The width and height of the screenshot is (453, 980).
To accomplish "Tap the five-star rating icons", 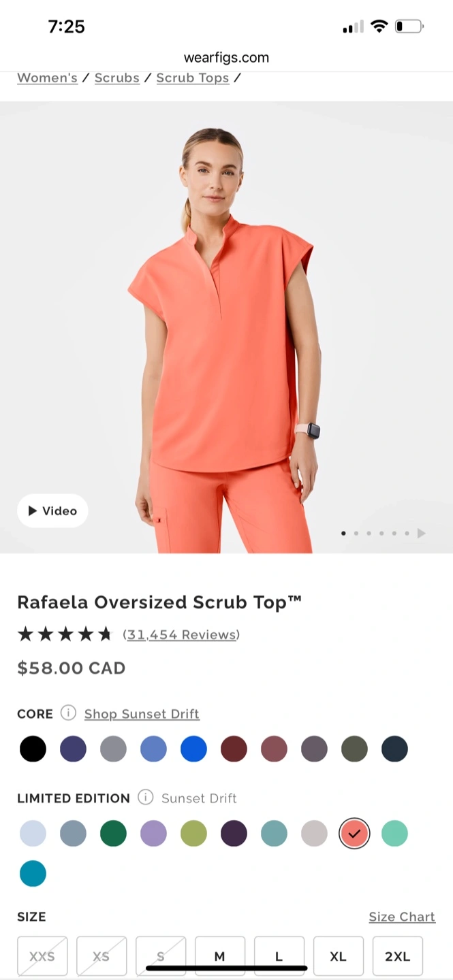I will pyautogui.click(x=64, y=634).
